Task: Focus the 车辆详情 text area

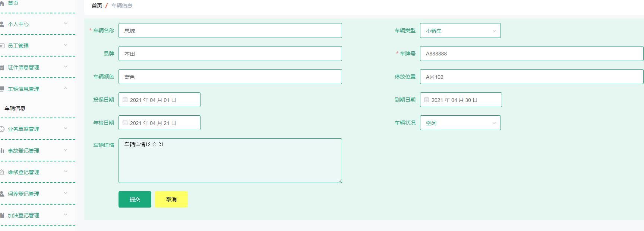Action: tap(230, 161)
